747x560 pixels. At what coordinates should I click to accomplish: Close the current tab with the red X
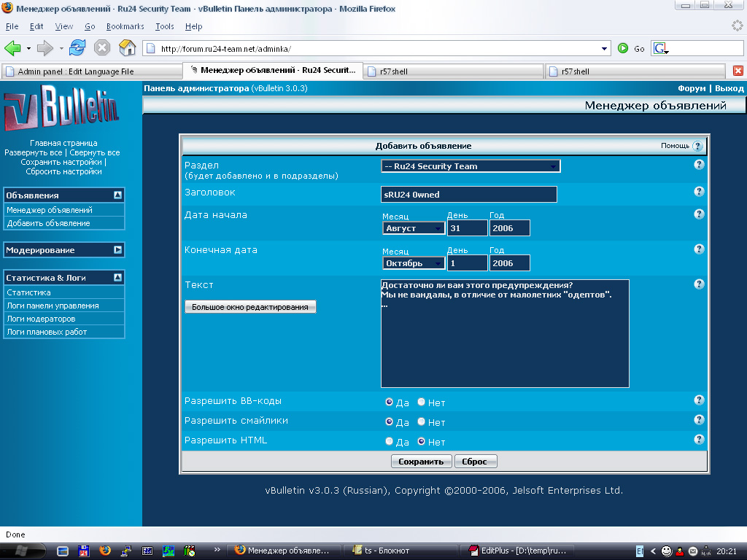(738, 71)
